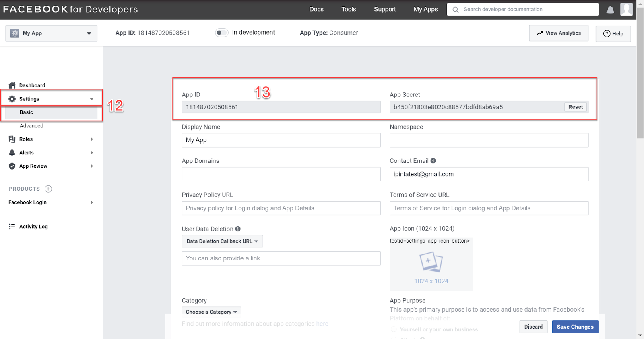644x339 pixels.
Task: Expand the Facebook Login submenu arrow
Action: [x=92, y=202]
